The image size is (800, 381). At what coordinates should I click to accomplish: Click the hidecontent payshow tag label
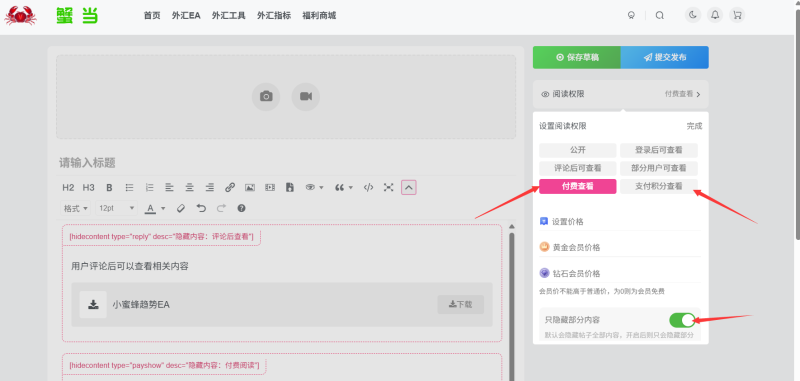[164, 365]
